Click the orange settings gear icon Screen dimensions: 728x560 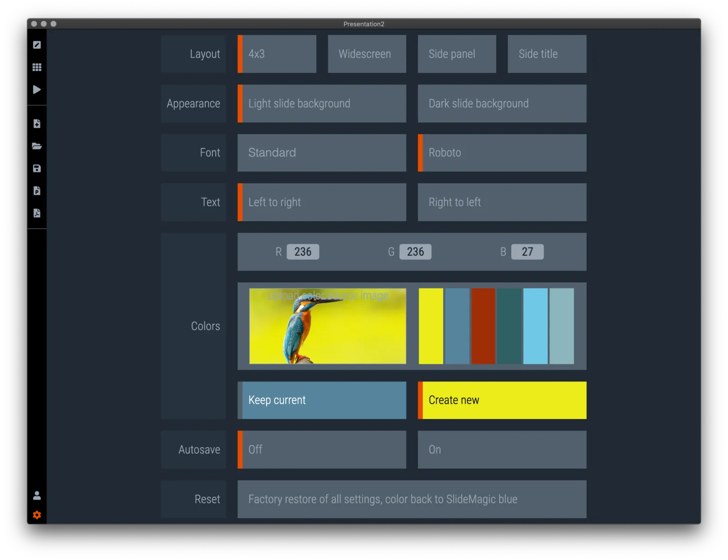37,515
